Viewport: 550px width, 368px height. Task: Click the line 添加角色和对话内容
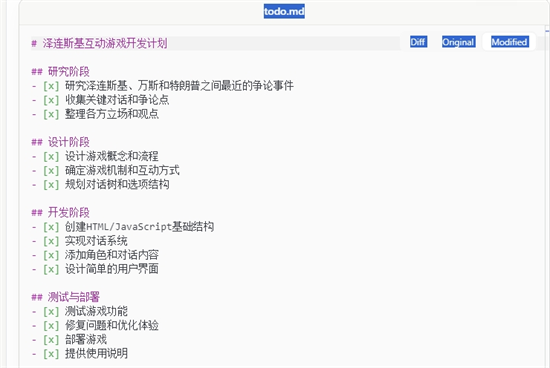(112, 255)
